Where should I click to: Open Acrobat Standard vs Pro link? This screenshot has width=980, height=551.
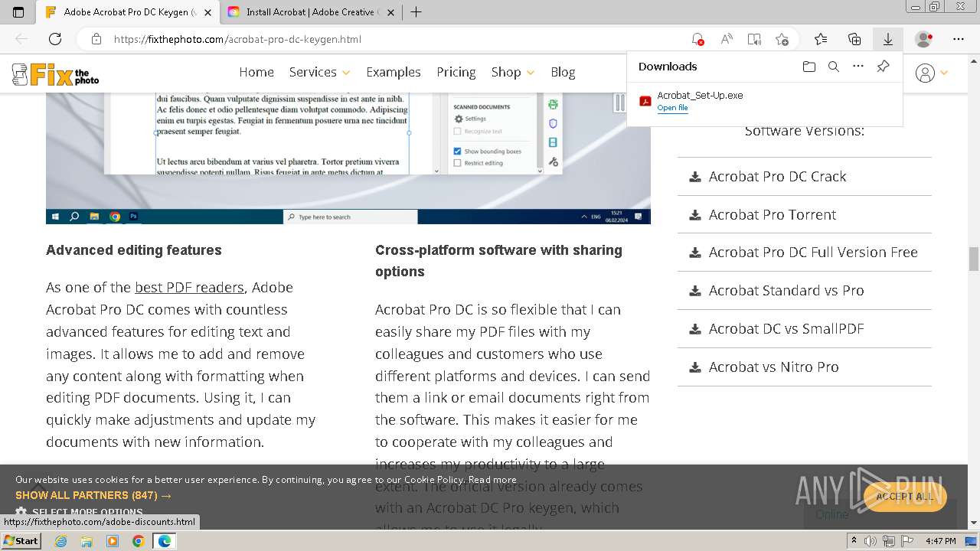point(786,290)
